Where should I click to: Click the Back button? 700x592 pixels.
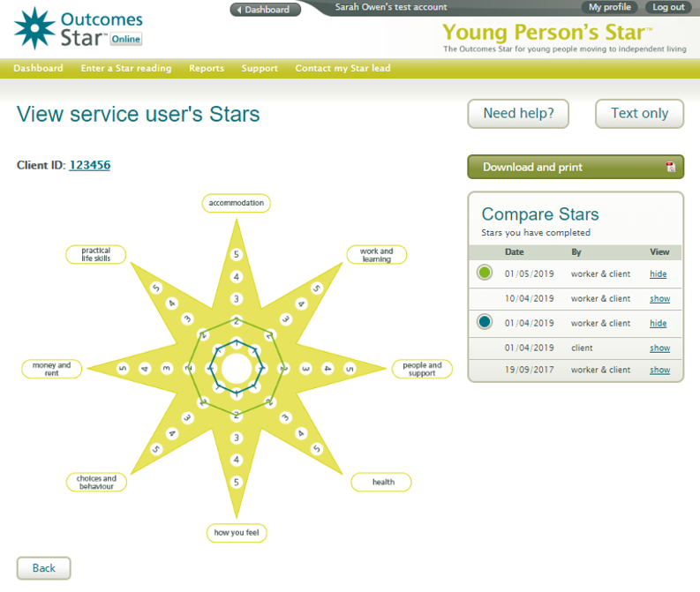tap(44, 568)
